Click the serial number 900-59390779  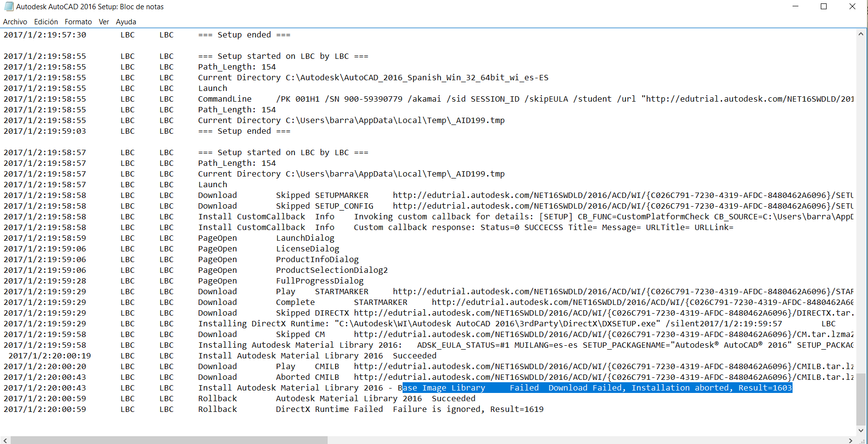click(373, 99)
